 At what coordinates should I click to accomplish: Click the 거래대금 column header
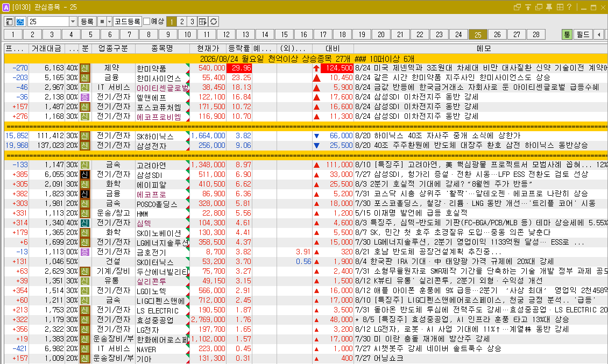tap(46, 48)
